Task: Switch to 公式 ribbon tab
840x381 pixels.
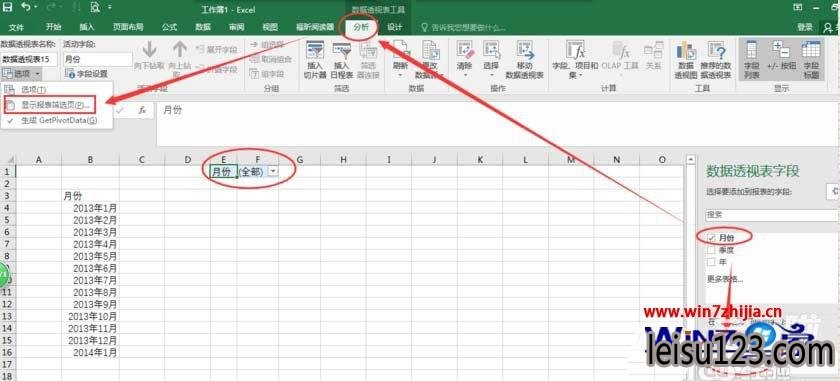Action: [x=169, y=27]
